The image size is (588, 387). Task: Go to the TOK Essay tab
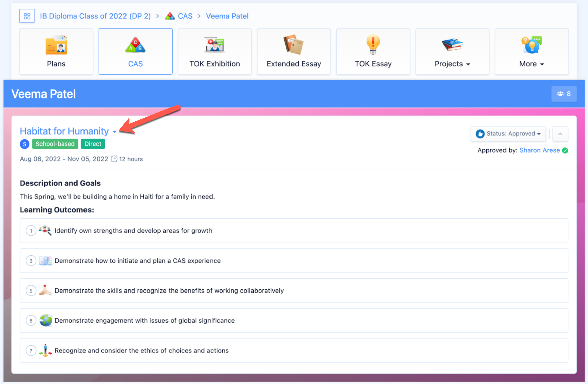pos(373,52)
